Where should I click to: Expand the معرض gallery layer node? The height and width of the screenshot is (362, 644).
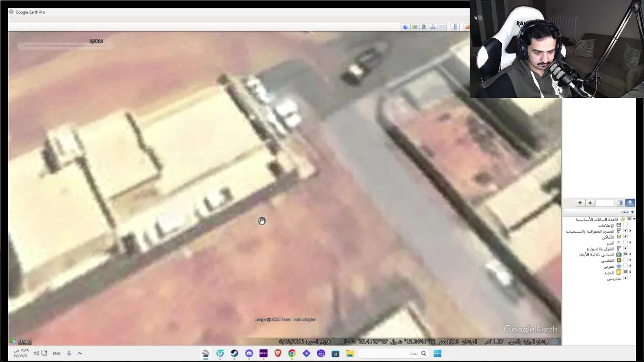630,266
